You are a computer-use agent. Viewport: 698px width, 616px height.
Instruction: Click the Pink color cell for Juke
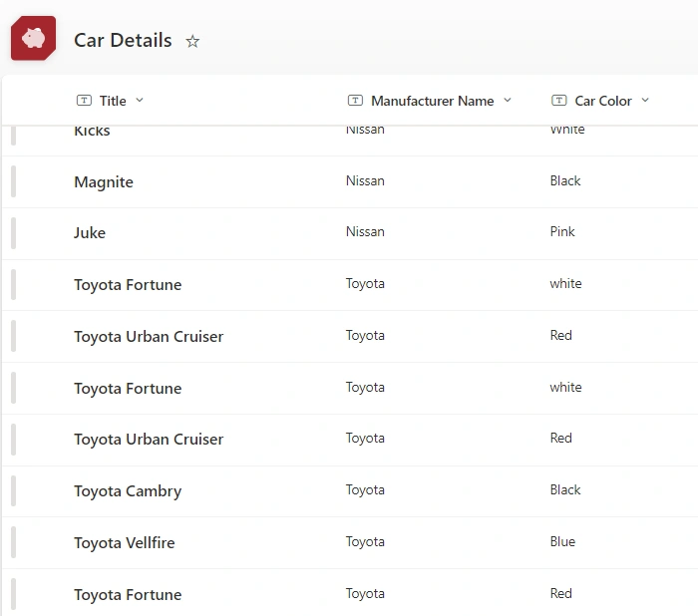click(562, 231)
